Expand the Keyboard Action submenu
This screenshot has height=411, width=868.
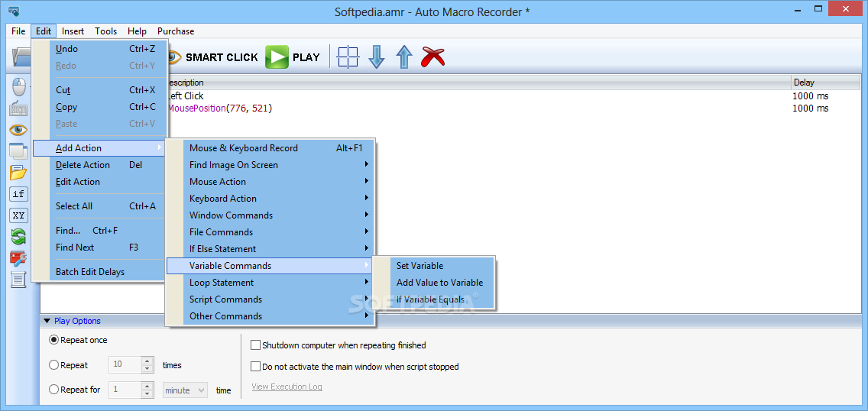point(270,198)
